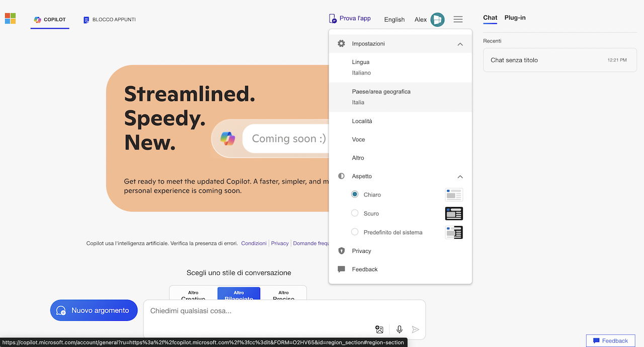This screenshot has width=644, height=347.
Task: Open the Privacy link in disclaimer
Action: pyautogui.click(x=280, y=243)
